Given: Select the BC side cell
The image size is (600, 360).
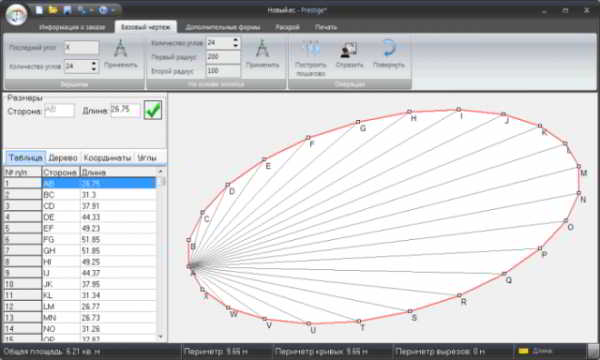Looking at the screenshot, I should (x=60, y=195).
